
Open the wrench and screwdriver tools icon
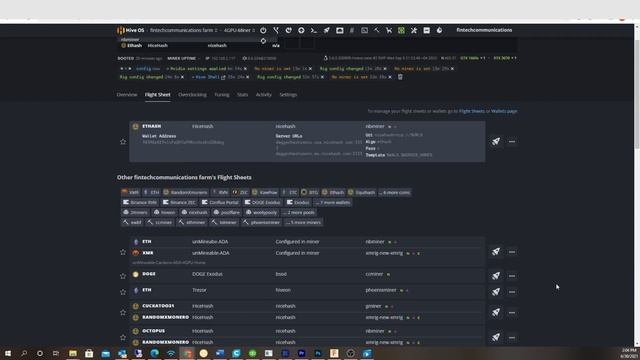pyautogui.click(x=414, y=30)
